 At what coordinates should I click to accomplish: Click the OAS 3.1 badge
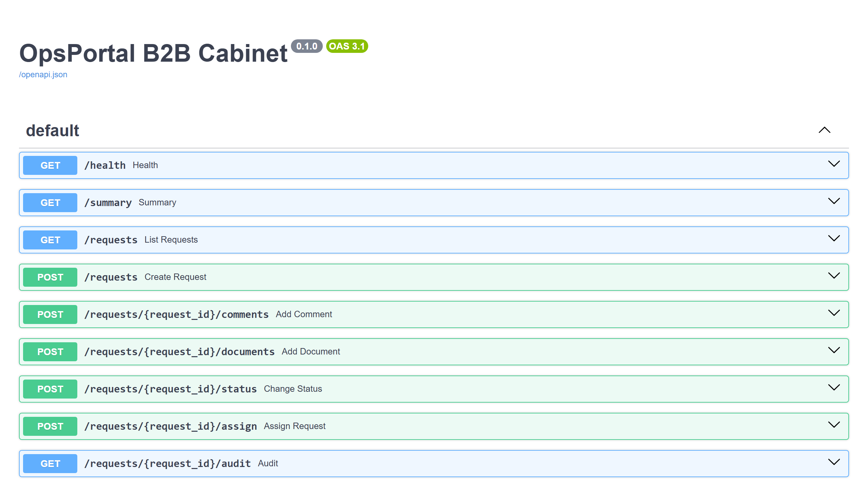347,46
